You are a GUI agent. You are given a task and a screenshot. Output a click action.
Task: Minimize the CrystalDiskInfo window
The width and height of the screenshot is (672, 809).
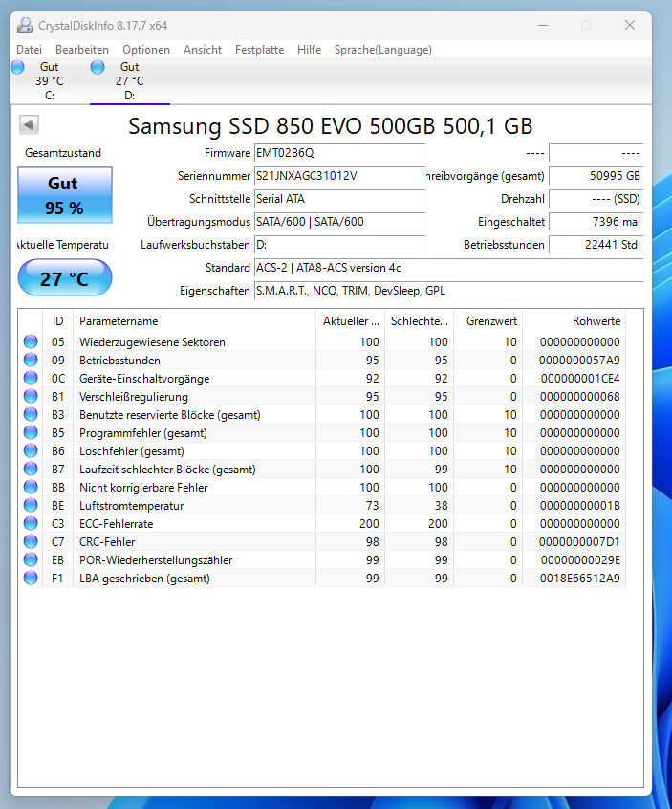click(x=543, y=25)
